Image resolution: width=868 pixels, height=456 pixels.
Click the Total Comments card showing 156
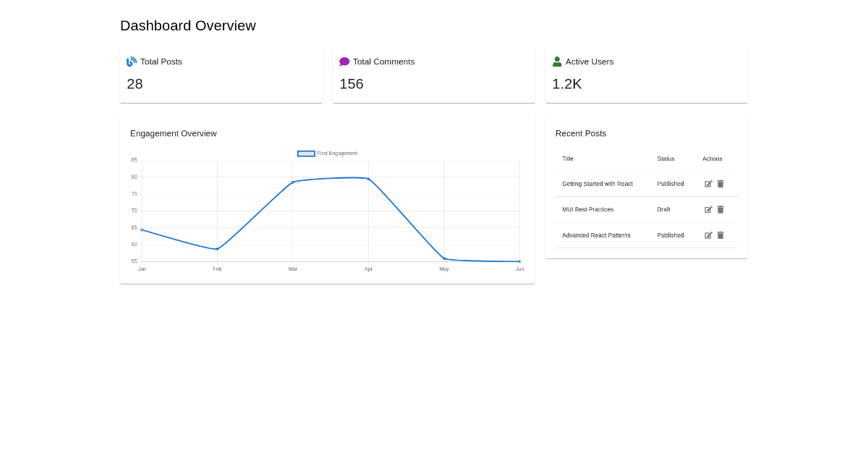point(434,76)
